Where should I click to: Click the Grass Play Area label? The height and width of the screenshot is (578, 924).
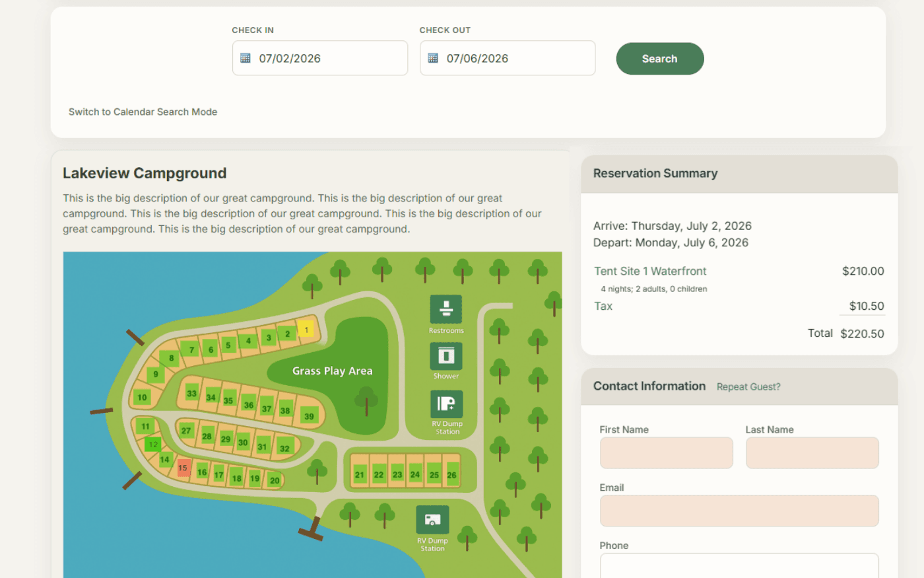(333, 371)
